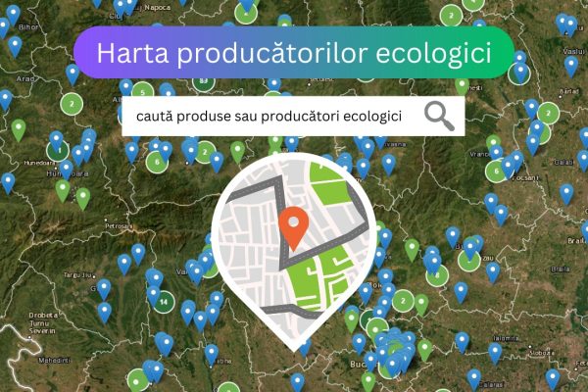Select the orange pin inside the map icon

[292, 225]
